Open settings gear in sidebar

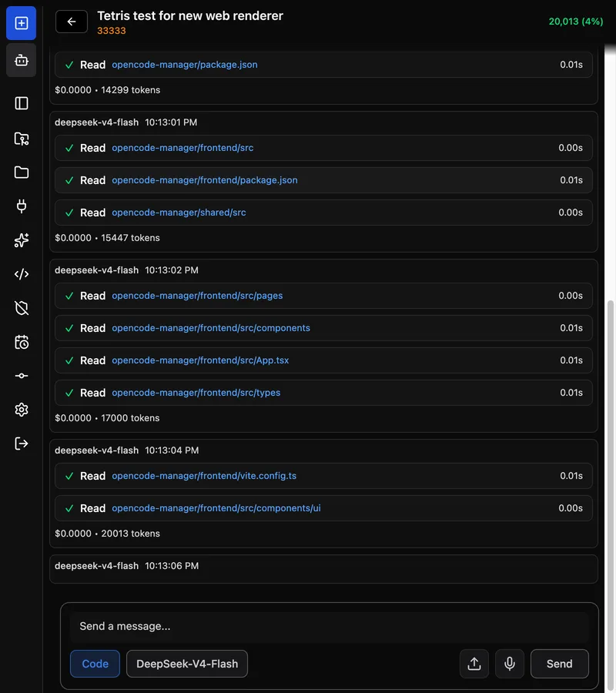pos(22,410)
